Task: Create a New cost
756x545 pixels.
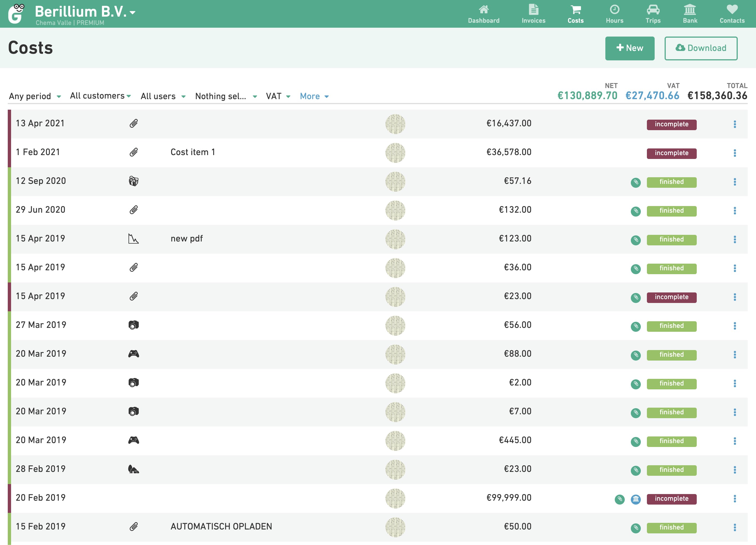Action: point(629,48)
